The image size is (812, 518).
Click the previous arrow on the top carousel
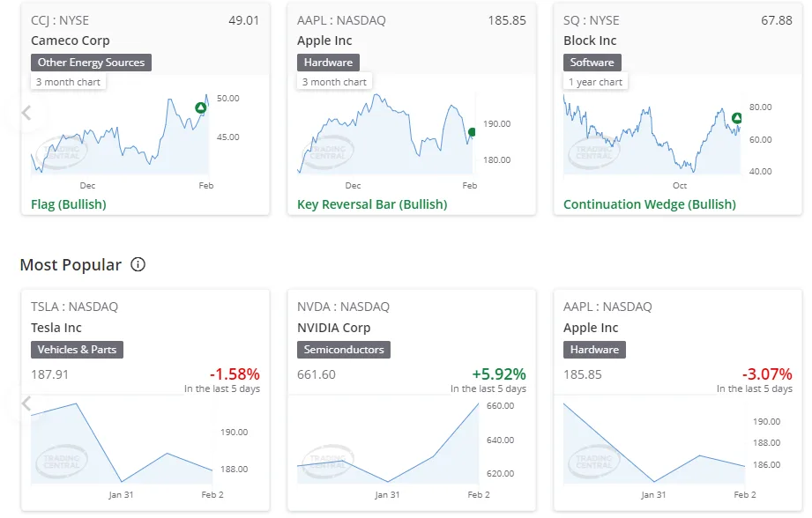[26, 113]
